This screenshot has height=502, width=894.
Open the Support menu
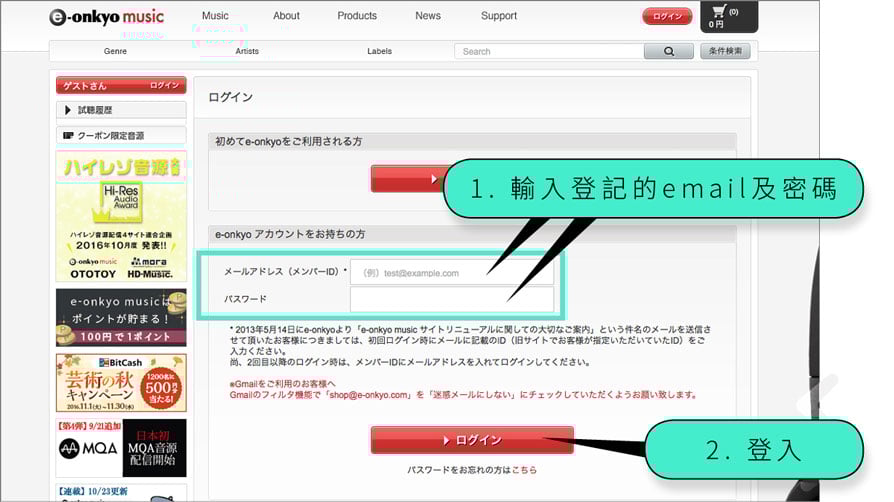pyautogui.click(x=499, y=16)
